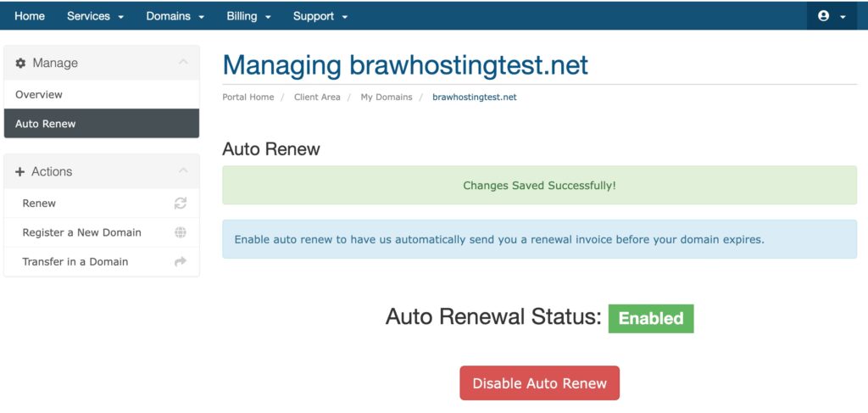The image size is (868, 413).
Task: Click the account menu caret arrow
Action: tap(843, 17)
